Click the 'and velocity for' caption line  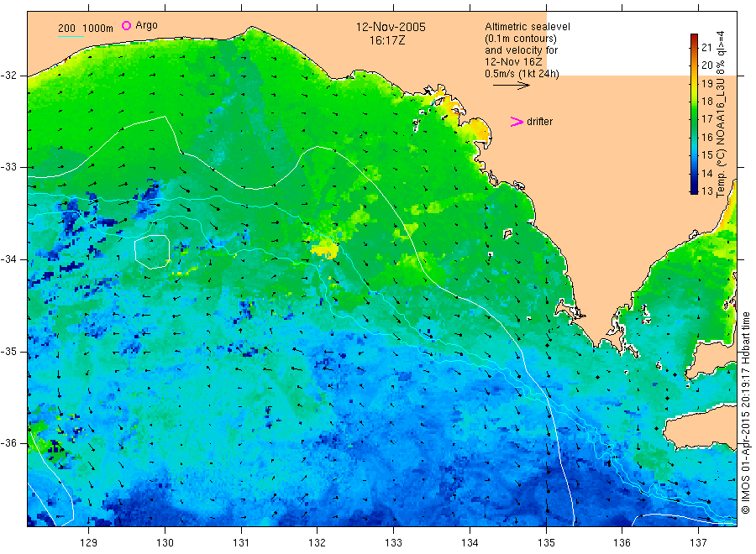[x=521, y=50]
